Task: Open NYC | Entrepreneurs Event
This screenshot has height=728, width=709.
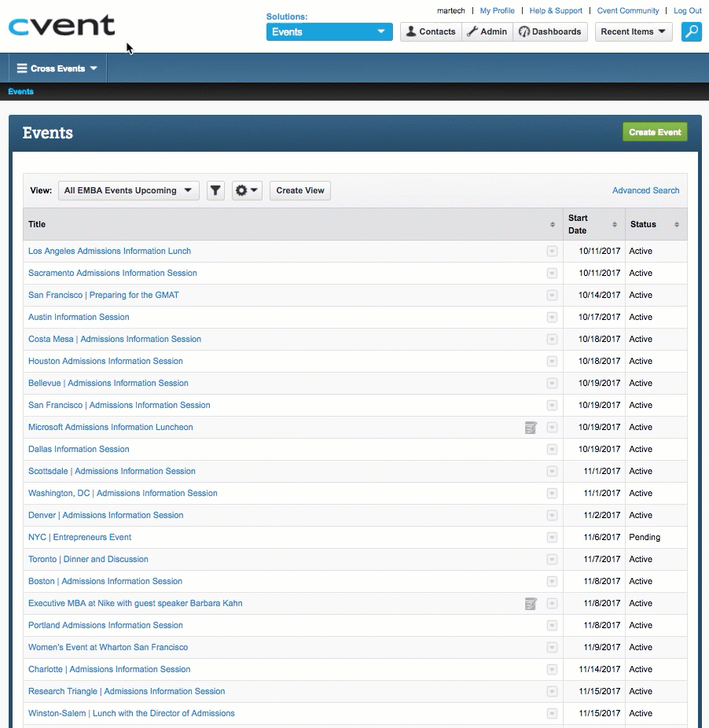Action: point(80,537)
